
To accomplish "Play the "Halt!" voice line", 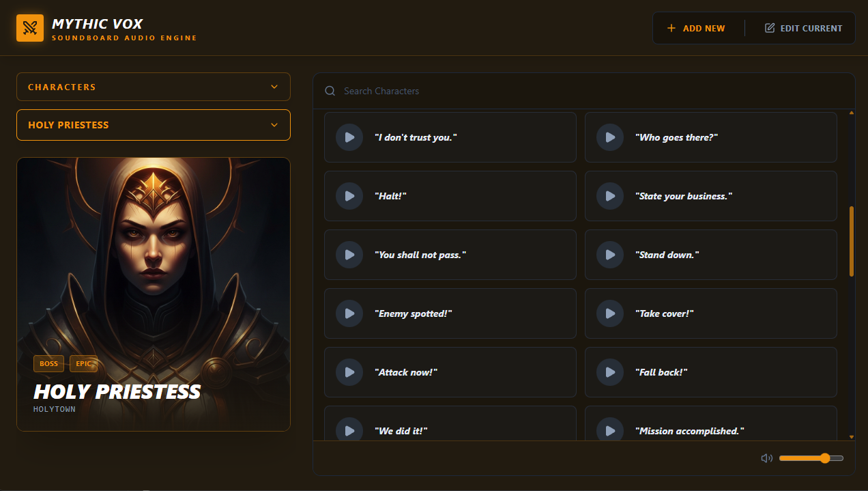I will (349, 196).
